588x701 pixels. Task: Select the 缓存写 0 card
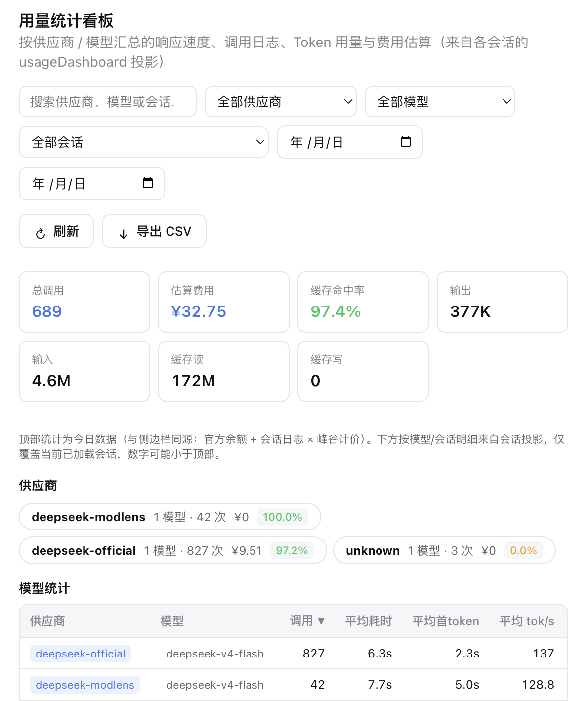click(363, 371)
